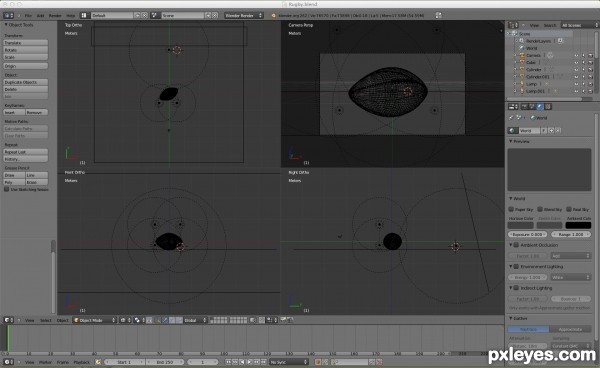Click the Raytrace gather button
Image resolution: width=600 pixels, height=368 pixels.
tap(528, 329)
